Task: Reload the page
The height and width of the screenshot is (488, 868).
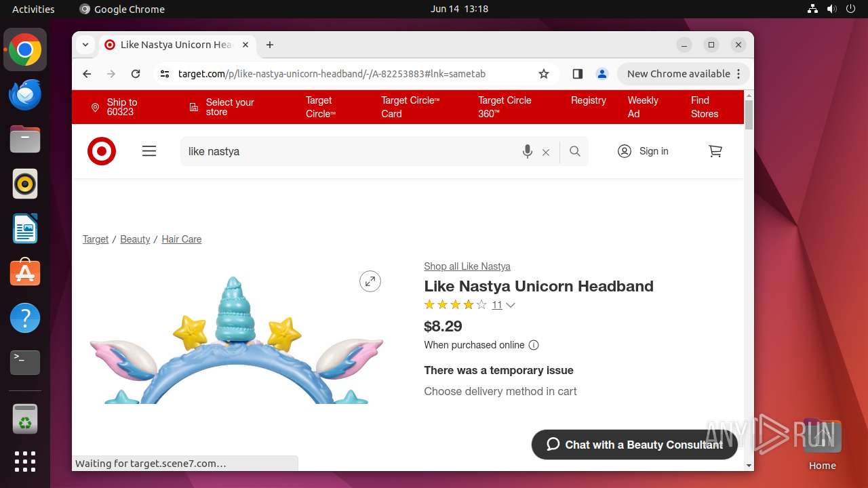Action: pyautogui.click(x=136, y=74)
